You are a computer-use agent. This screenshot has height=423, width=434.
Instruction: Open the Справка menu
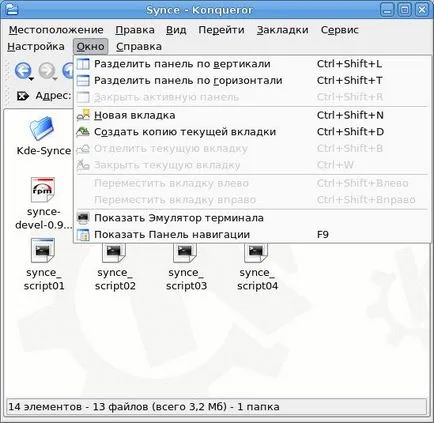tap(139, 46)
